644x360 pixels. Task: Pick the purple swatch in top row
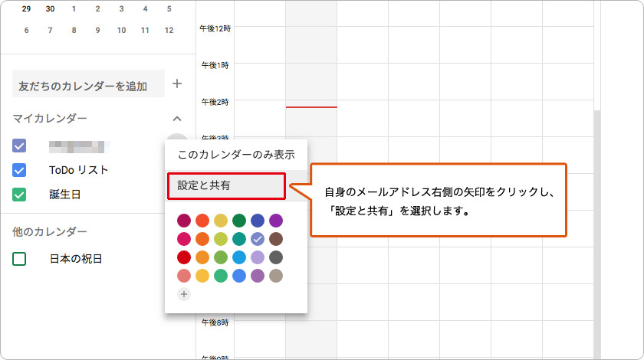coord(276,221)
